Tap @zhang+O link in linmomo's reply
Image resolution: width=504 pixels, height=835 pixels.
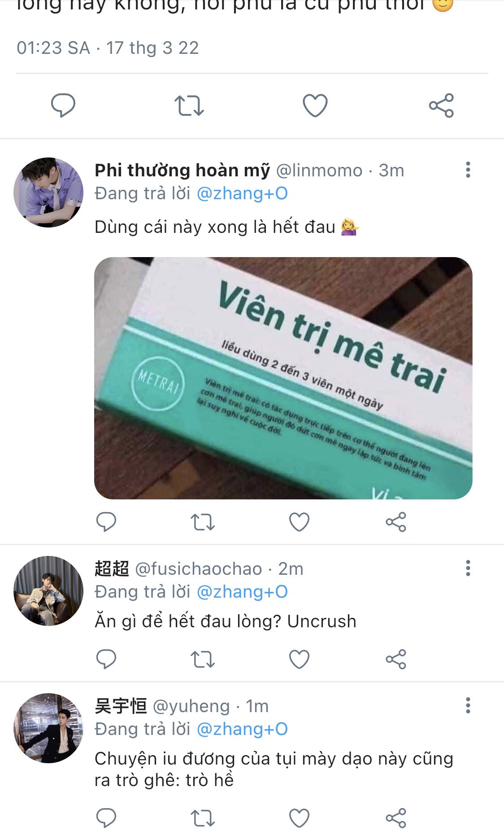242,193
